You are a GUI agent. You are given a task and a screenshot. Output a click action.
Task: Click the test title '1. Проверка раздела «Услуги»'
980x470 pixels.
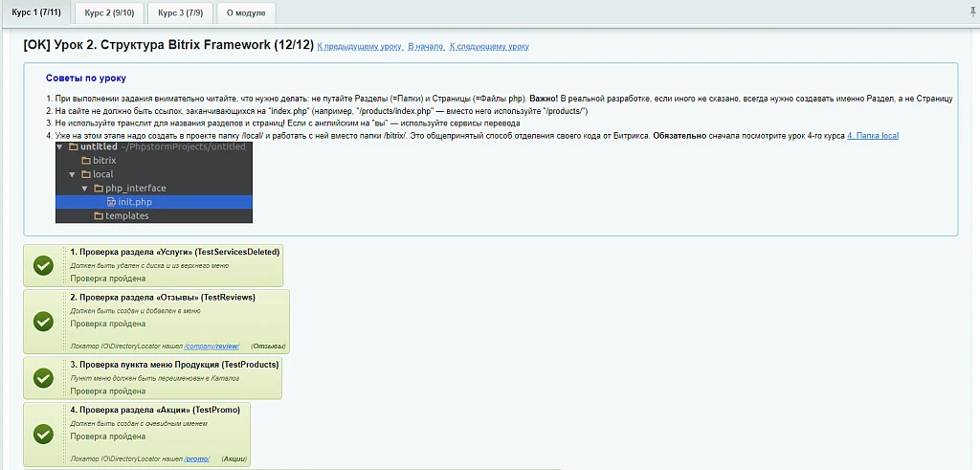174,252
